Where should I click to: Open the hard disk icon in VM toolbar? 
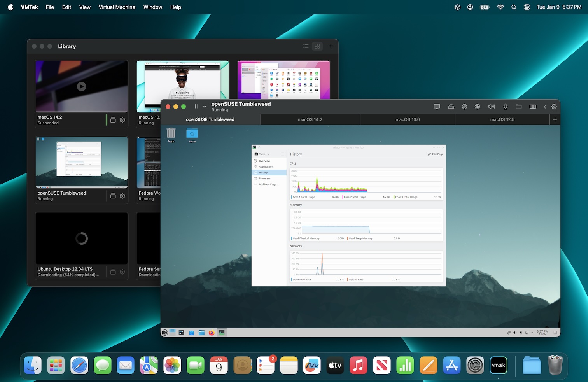451,107
